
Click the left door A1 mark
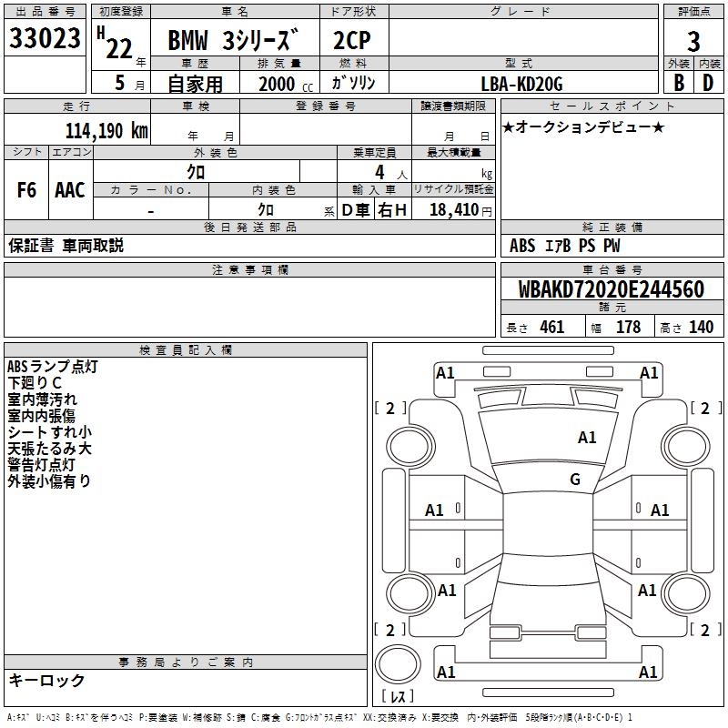434,511
